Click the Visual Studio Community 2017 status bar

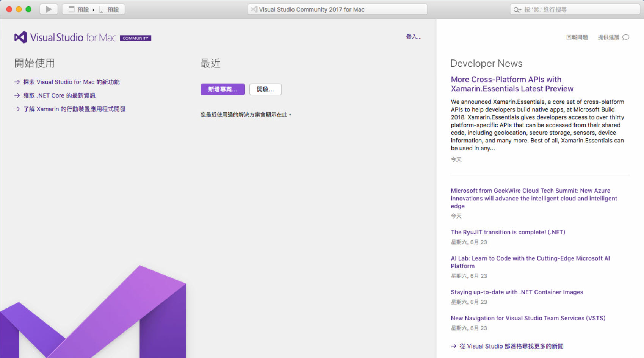coord(337,9)
